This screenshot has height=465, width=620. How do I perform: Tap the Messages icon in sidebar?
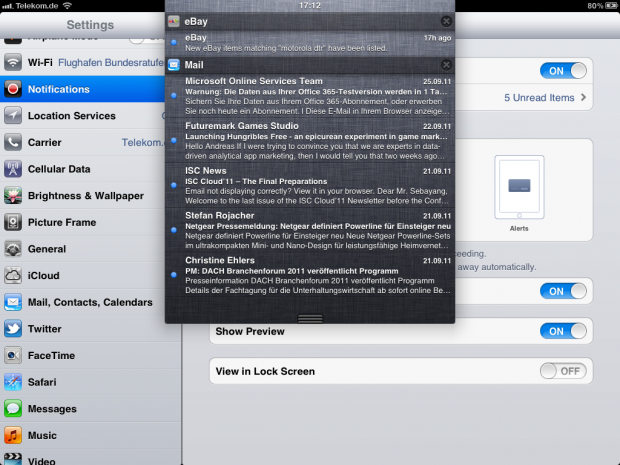13,409
